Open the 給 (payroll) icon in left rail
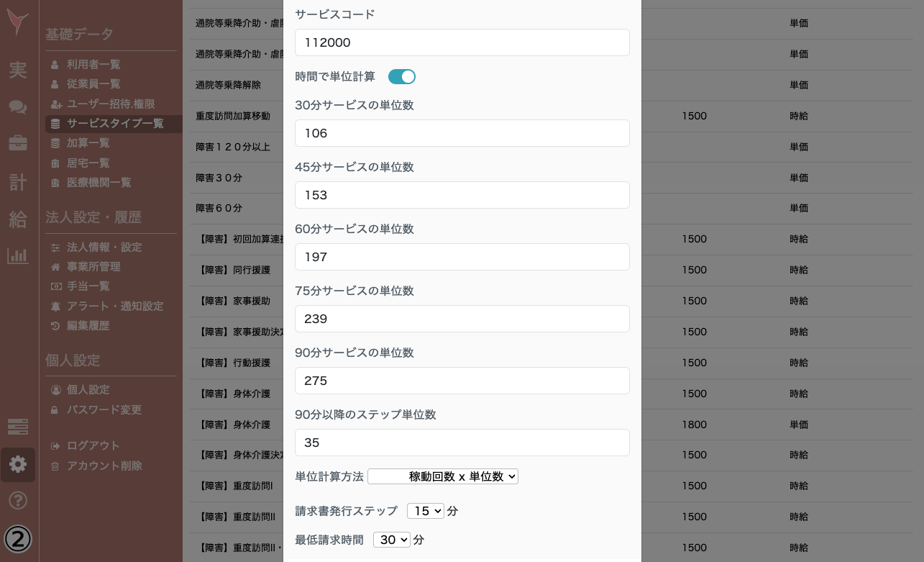 (17, 219)
